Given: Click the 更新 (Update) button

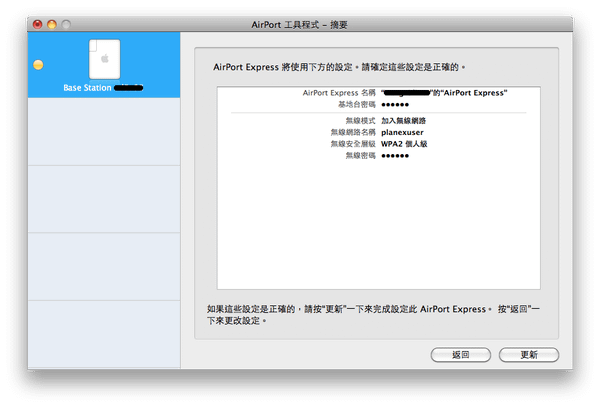Looking at the screenshot, I should (x=529, y=355).
